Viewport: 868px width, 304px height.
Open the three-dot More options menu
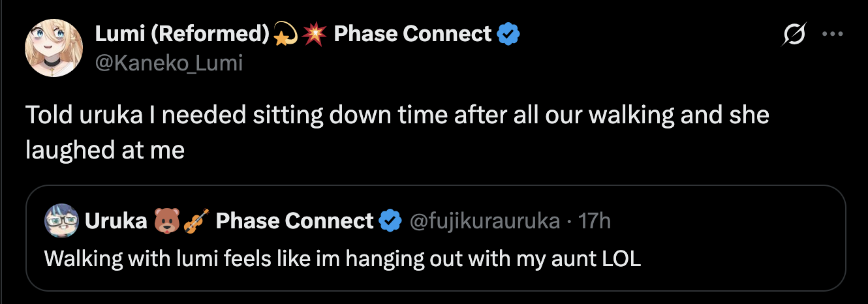point(832,35)
